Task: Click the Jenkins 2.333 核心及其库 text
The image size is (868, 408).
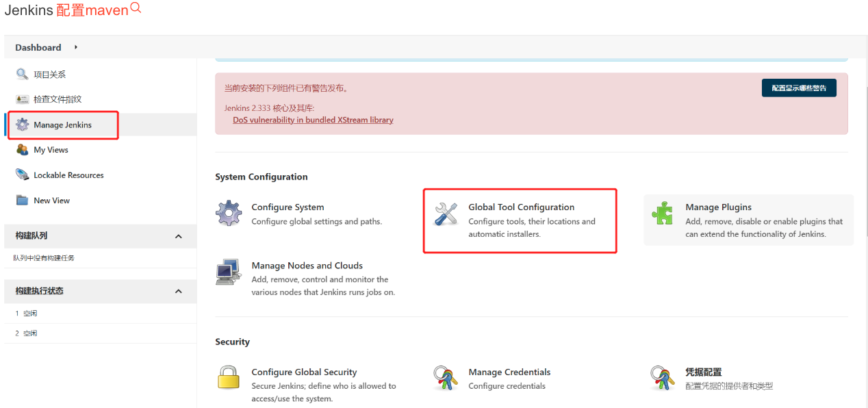Action: point(269,108)
